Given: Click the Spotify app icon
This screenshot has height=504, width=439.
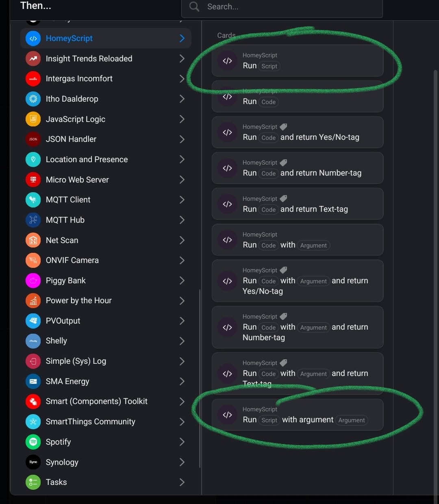Looking at the screenshot, I should 33,442.
